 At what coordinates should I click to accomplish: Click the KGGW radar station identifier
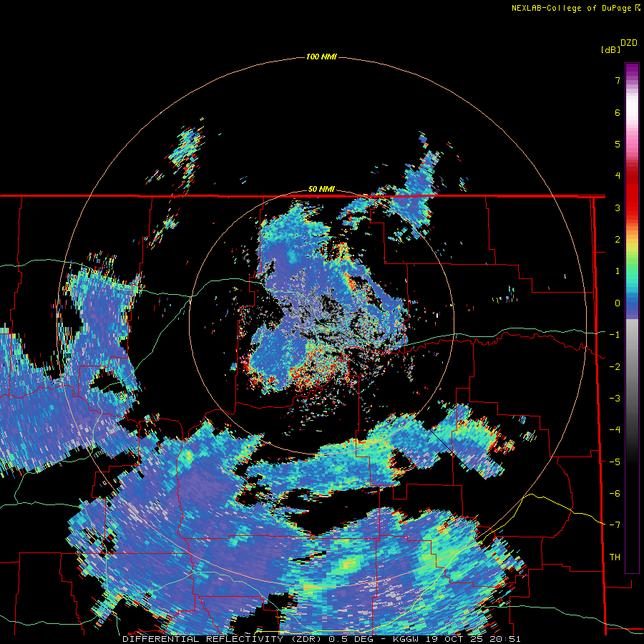click(406, 639)
